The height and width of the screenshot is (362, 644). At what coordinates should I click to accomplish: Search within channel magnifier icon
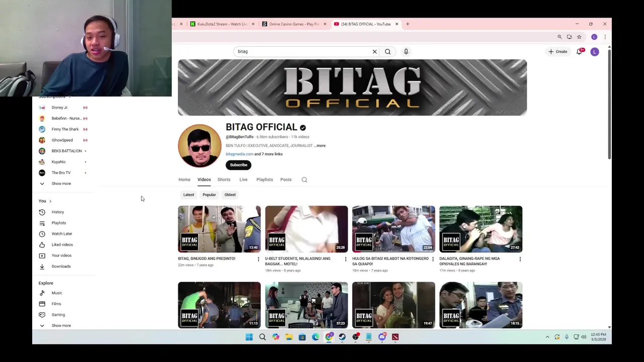click(304, 179)
